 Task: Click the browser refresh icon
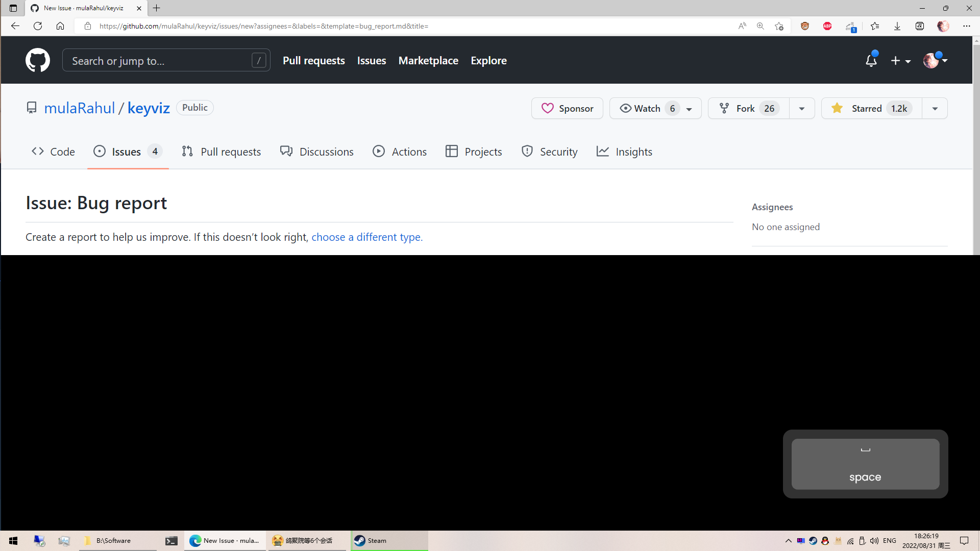[x=38, y=26]
